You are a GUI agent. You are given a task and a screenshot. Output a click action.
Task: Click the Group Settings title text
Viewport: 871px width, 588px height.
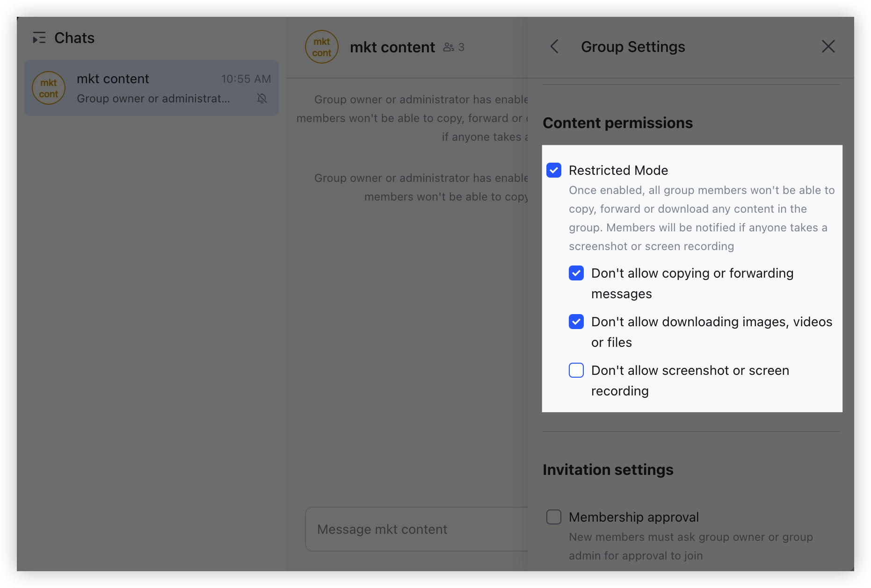coord(632,47)
